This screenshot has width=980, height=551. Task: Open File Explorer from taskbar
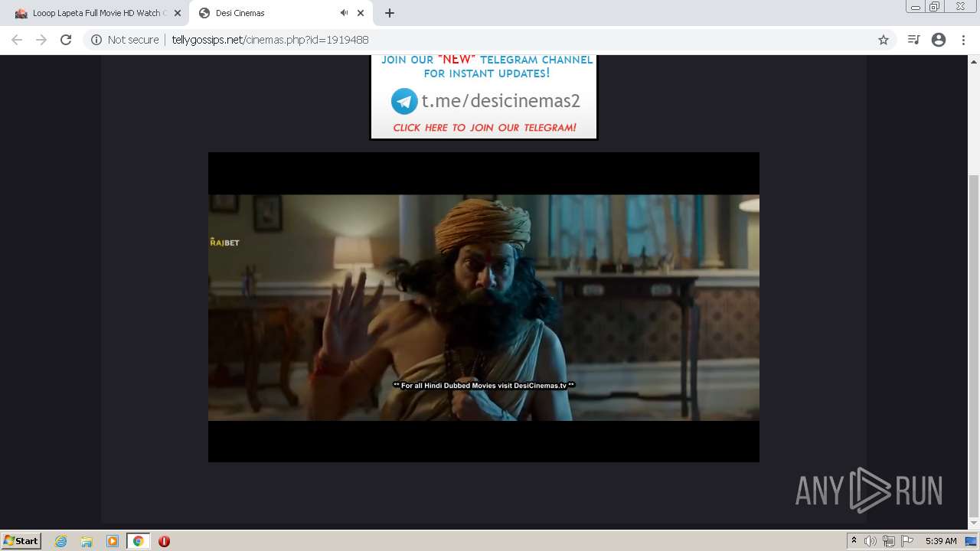87,541
